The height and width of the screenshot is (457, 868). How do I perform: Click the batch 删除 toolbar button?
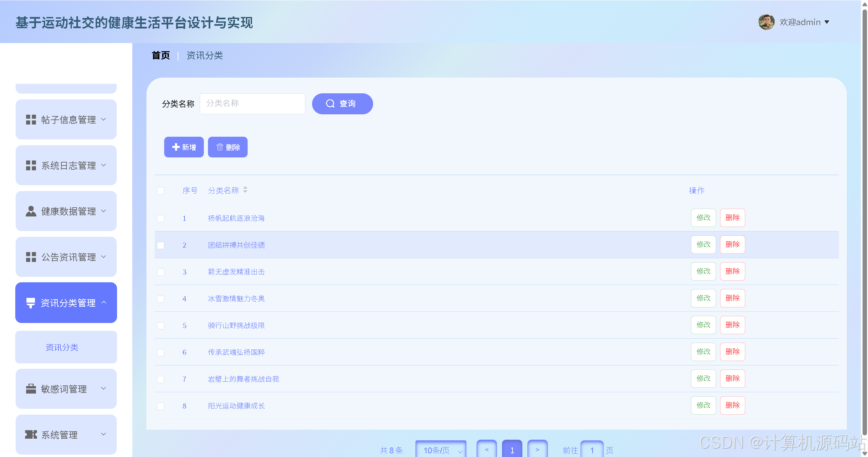click(x=228, y=147)
